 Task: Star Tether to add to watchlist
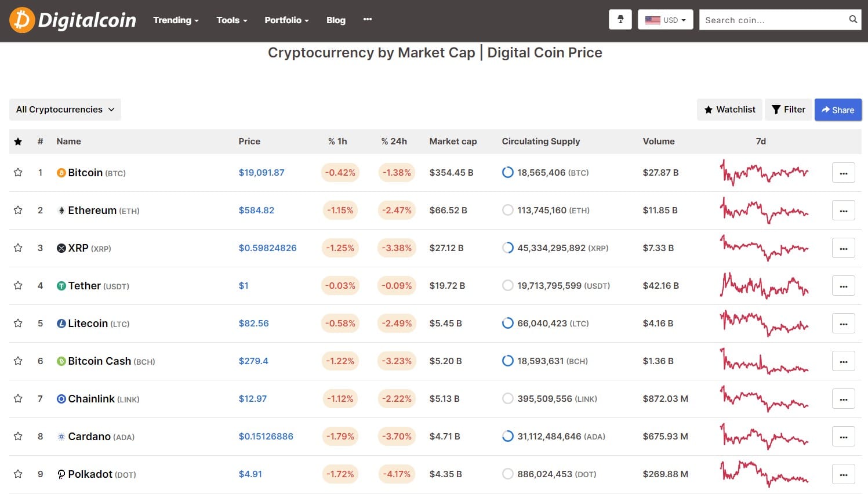[x=18, y=286]
